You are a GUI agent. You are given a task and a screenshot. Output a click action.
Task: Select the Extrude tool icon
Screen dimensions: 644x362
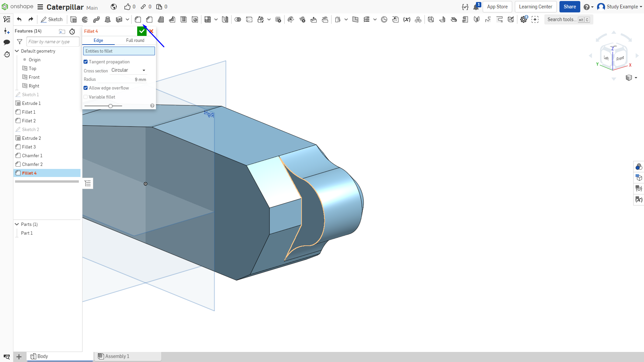[73, 19]
